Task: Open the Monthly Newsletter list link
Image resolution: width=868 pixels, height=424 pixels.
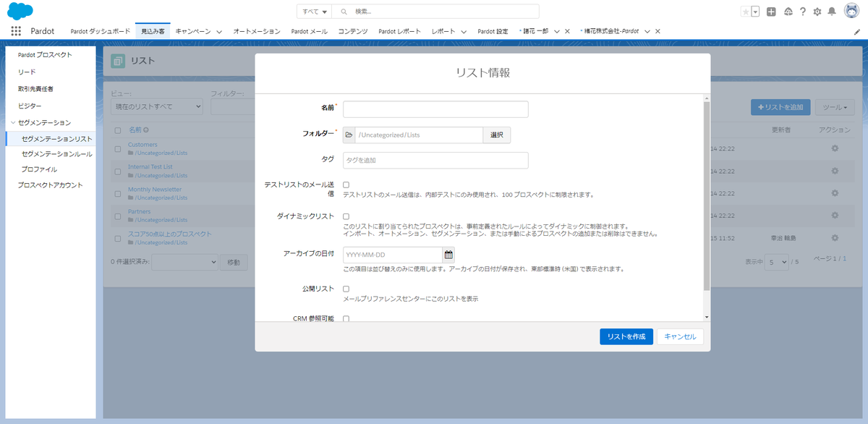Action: (x=155, y=190)
